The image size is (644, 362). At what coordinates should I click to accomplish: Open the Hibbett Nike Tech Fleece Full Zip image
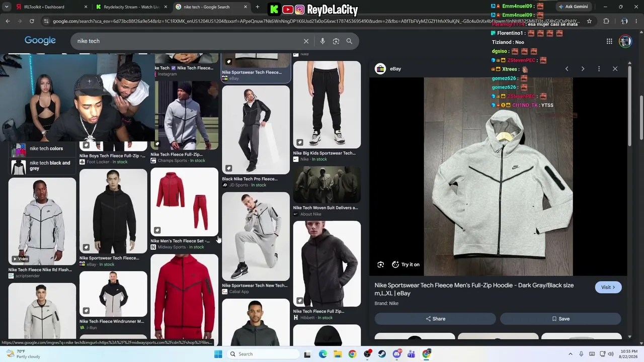(x=327, y=263)
